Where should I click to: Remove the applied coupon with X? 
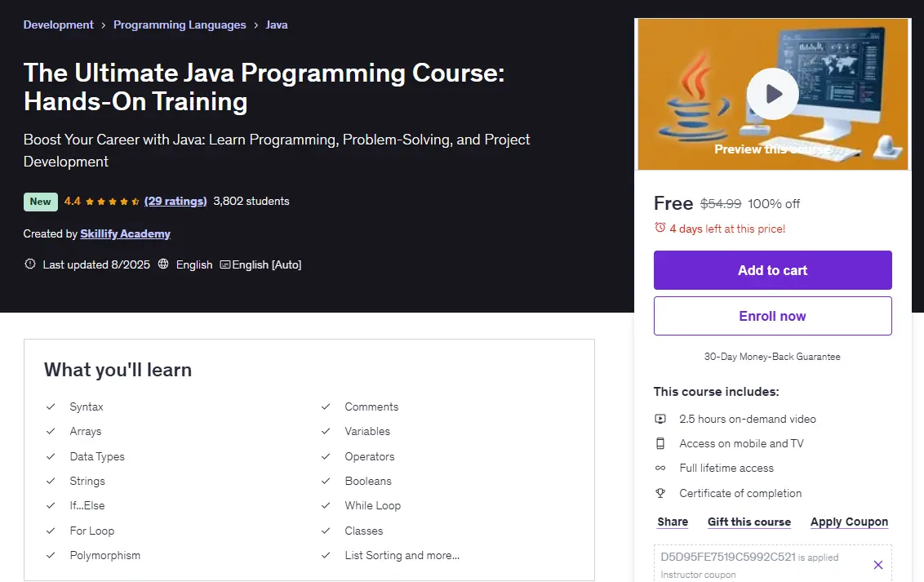878,565
